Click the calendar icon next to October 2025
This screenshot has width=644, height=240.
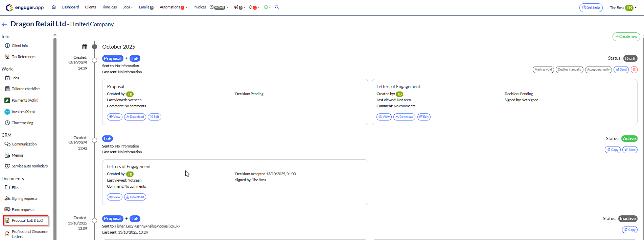(85, 47)
